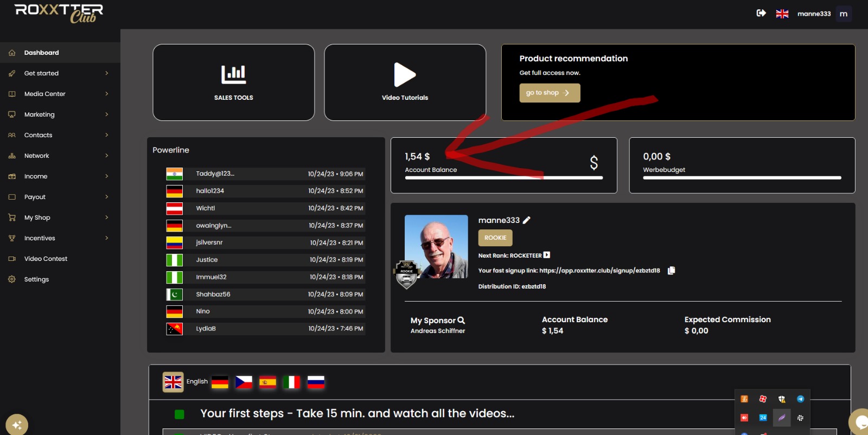868x435 pixels.
Task: Edit username via pencil icon next to manne333
Action: pyautogui.click(x=526, y=220)
